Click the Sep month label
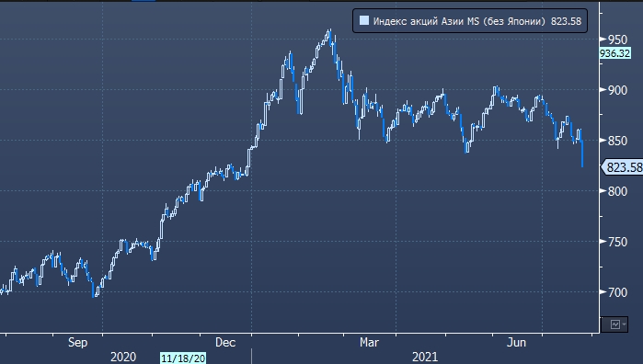Viewport: 643px width, 364px height. pos(77,342)
